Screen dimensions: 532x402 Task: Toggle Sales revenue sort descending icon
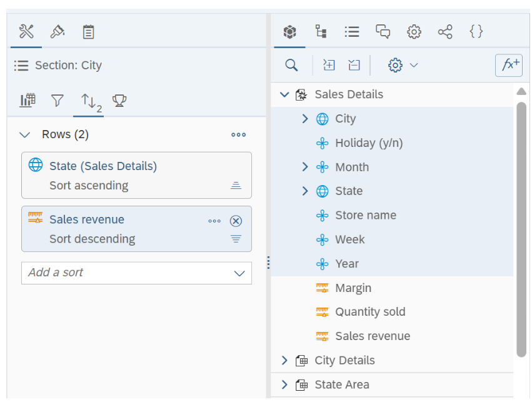point(236,239)
